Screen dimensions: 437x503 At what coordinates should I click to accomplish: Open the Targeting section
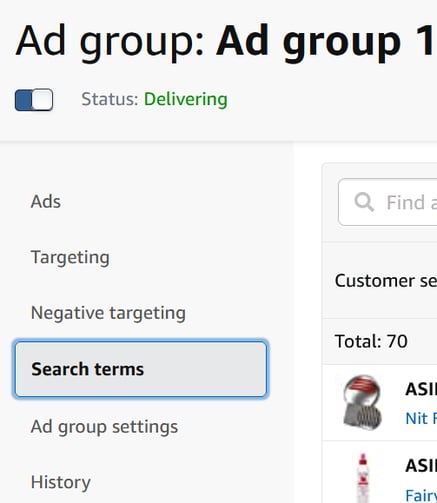click(70, 257)
